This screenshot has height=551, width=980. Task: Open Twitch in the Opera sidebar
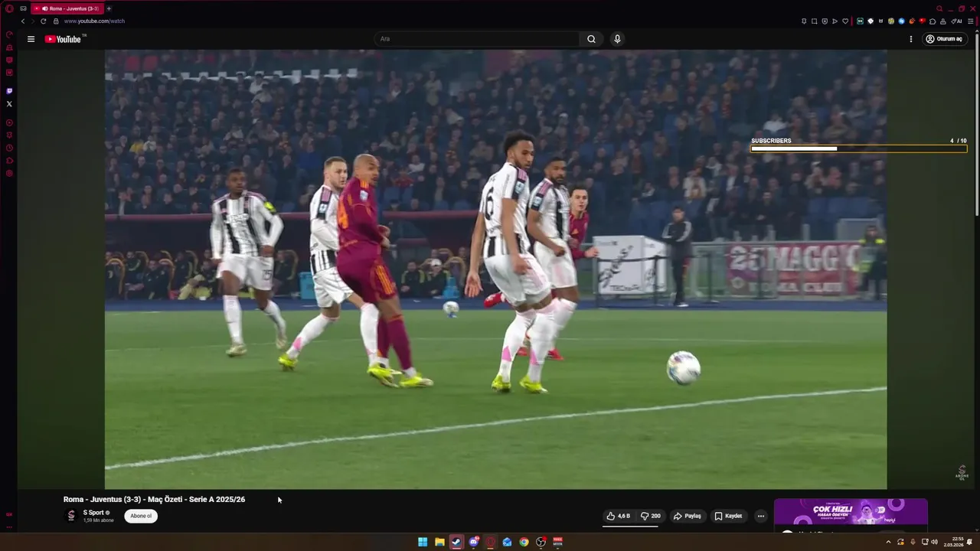click(x=9, y=90)
